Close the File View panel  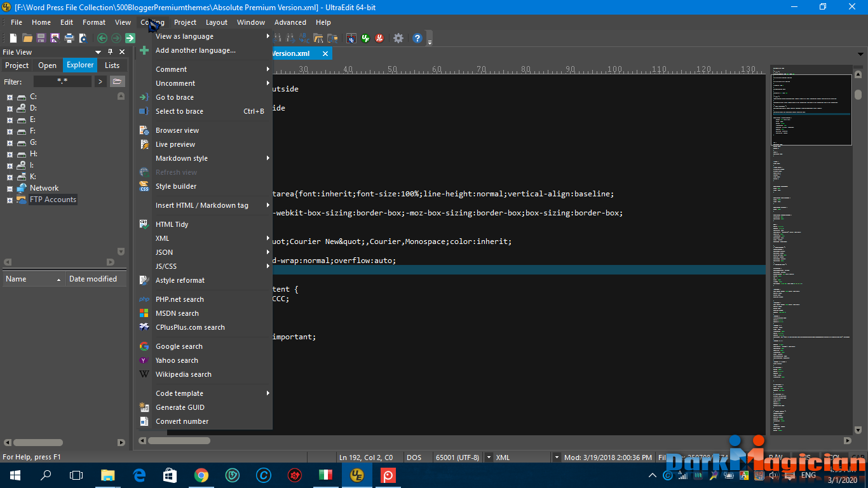(x=122, y=52)
